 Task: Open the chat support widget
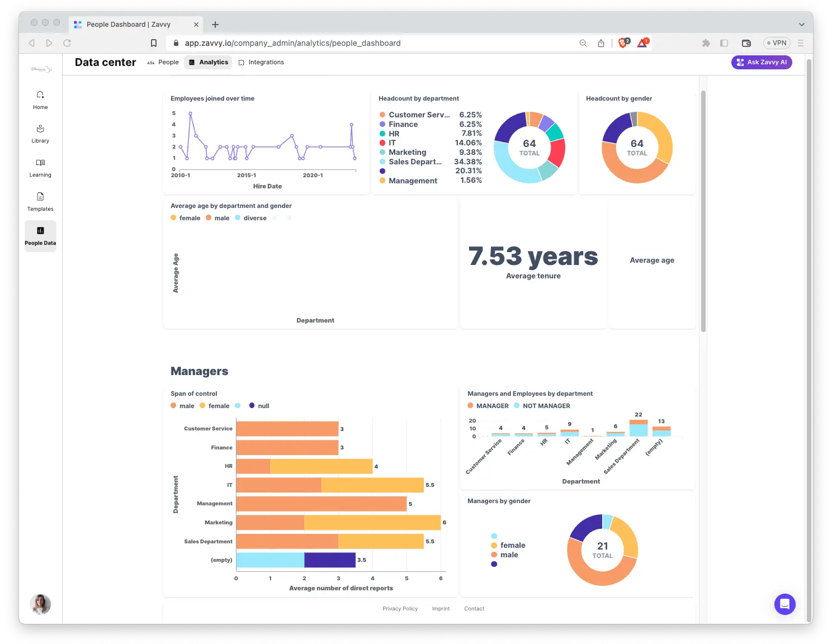click(784, 604)
